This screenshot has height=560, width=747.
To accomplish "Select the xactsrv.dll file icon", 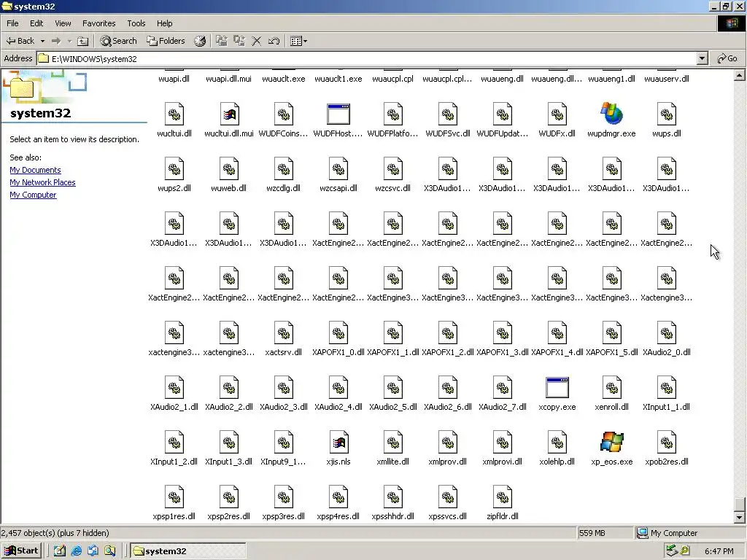I will [284, 332].
